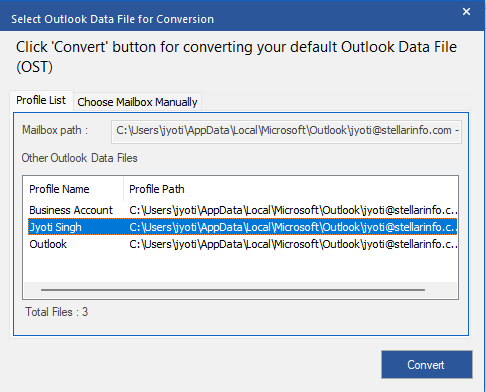Click the highlighted Jyoti Singh path cell
Image resolution: width=486 pixels, height=392 pixels.
(x=293, y=227)
